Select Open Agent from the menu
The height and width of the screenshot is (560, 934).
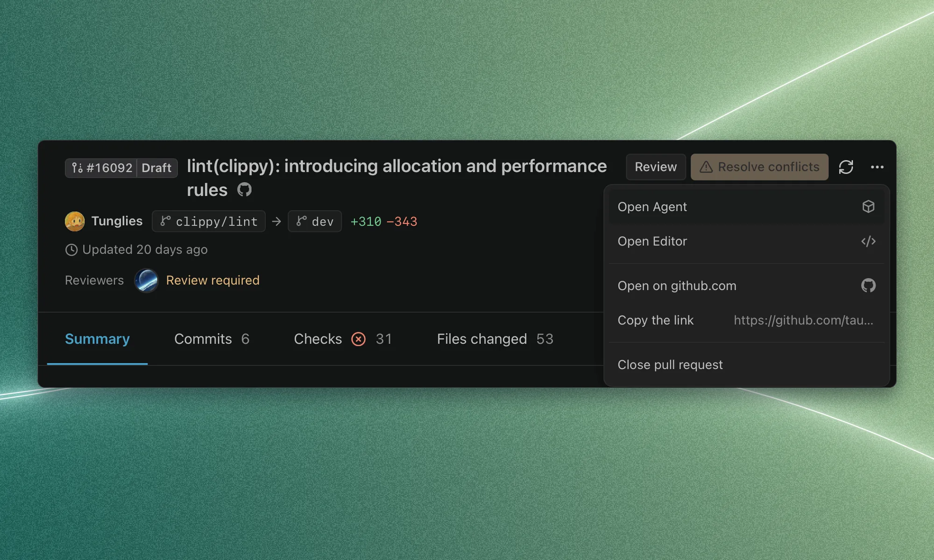pos(746,207)
